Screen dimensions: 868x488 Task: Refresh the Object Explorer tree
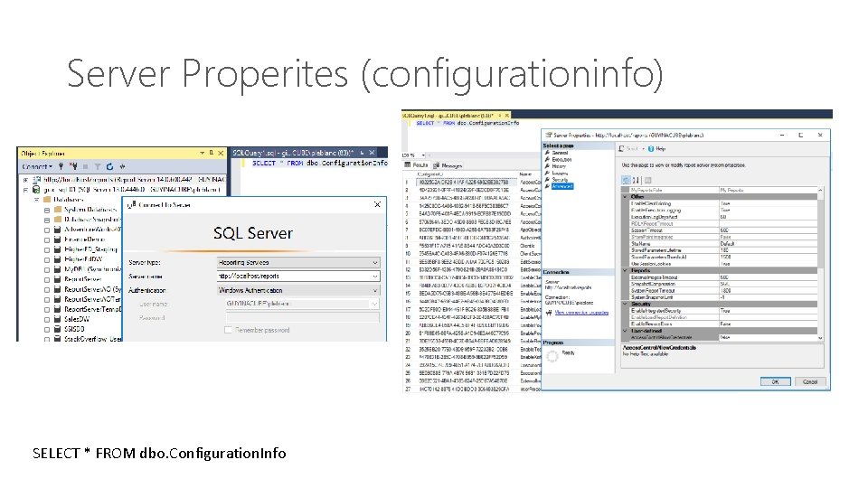[109, 166]
